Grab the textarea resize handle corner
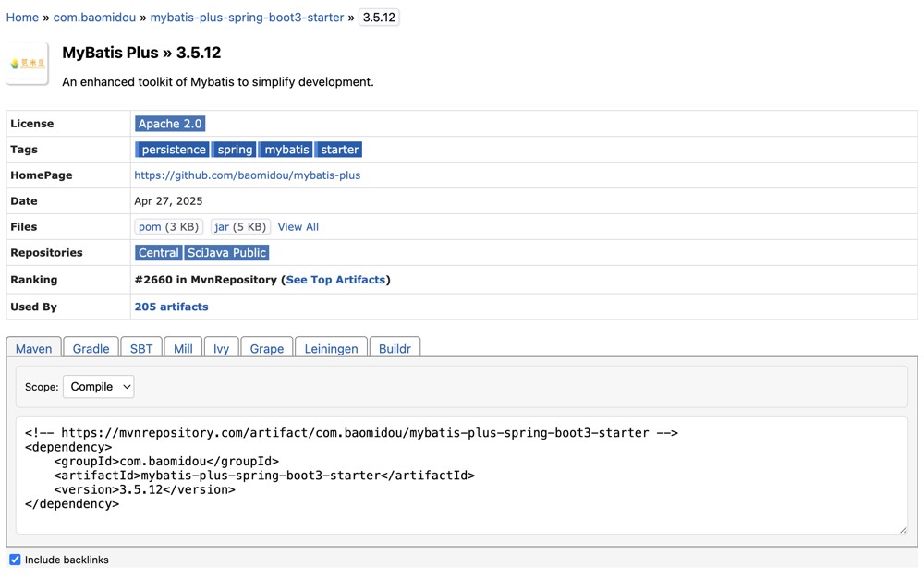This screenshot has height=578, width=924. pyautogui.click(x=903, y=530)
